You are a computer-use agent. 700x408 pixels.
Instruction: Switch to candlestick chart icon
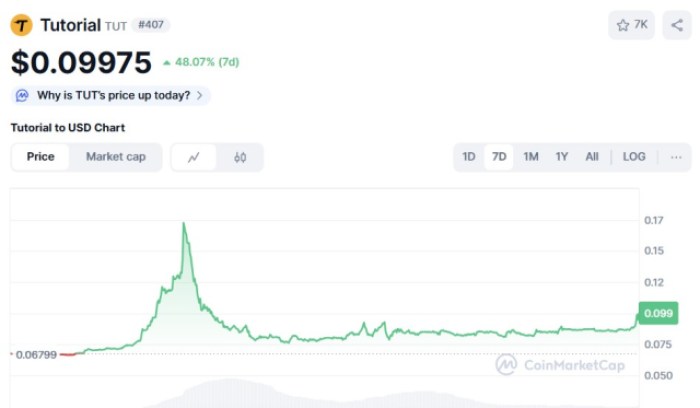point(240,157)
